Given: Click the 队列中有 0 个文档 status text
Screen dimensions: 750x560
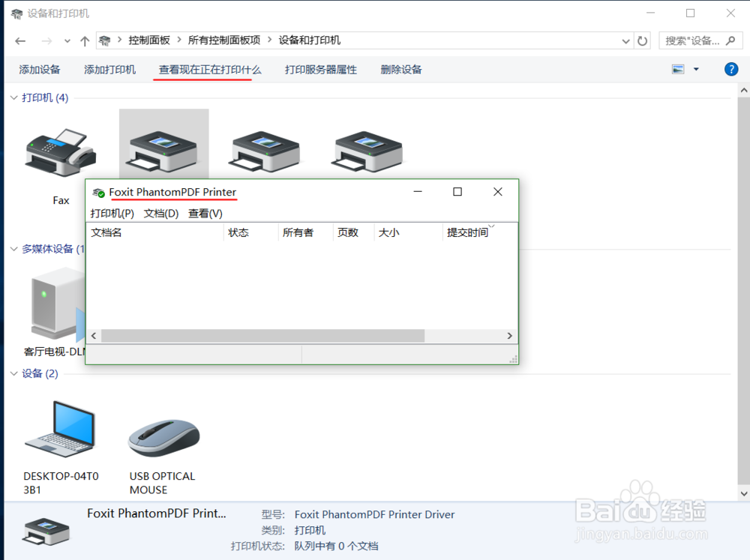Looking at the screenshot, I should pos(336,546).
